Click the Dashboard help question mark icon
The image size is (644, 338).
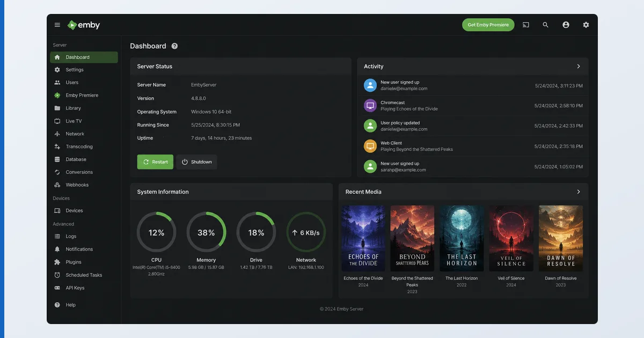(174, 46)
